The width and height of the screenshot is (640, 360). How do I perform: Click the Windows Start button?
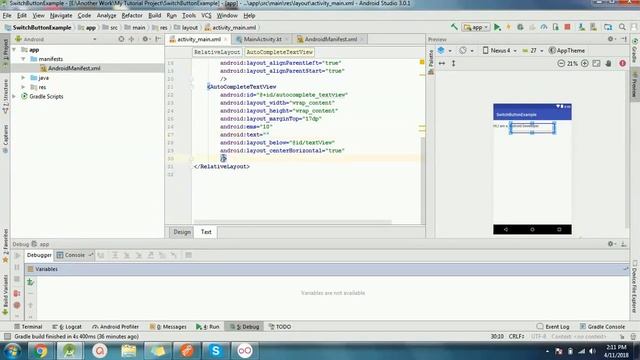click(x=12, y=351)
